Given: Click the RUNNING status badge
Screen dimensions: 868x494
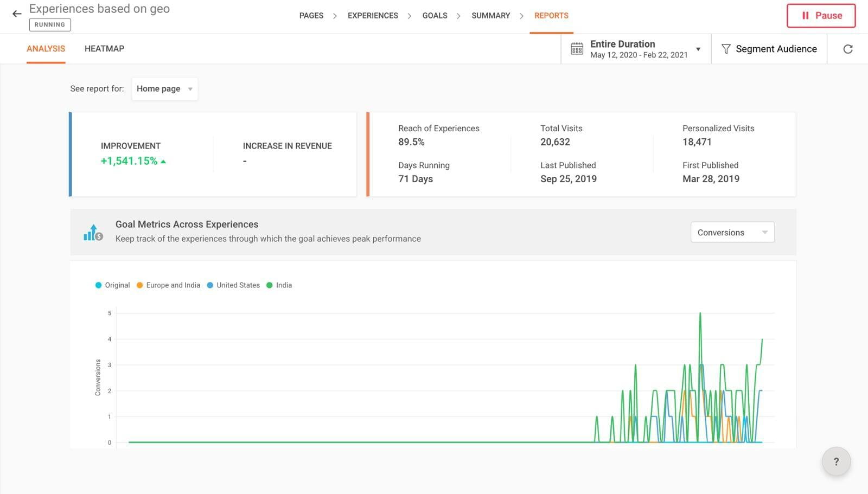Looking at the screenshot, I should tap(49, 24).
